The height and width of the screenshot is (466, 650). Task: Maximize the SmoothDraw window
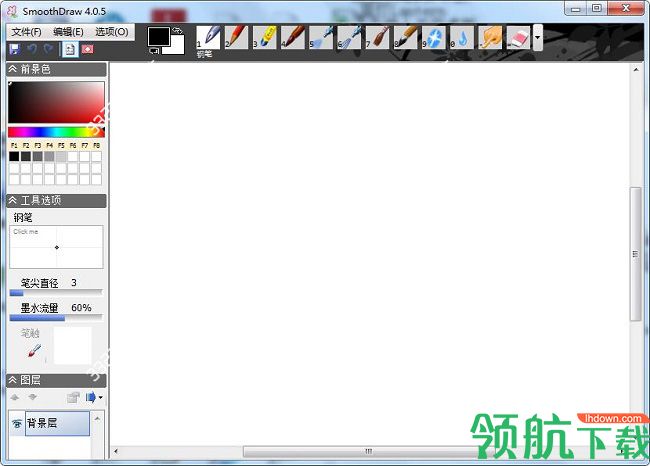[x=597, y=9]
